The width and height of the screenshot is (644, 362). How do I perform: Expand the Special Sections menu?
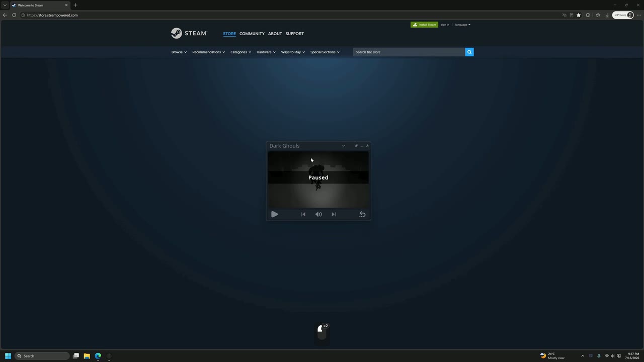[x=325, y=52]
